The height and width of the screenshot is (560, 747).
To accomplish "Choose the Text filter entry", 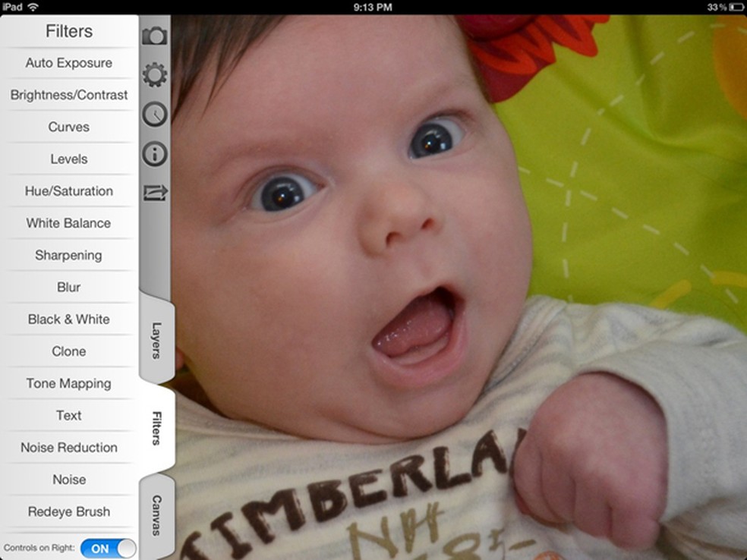I will [x=69, y=415].
